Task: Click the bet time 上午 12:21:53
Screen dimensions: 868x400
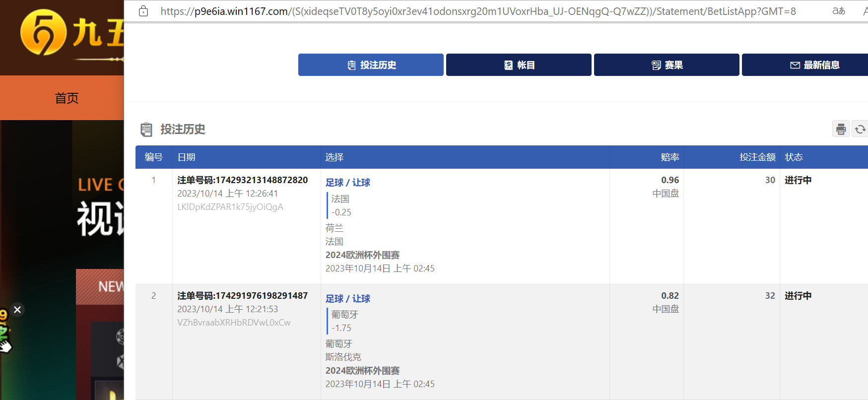Action: click(252, 309)
